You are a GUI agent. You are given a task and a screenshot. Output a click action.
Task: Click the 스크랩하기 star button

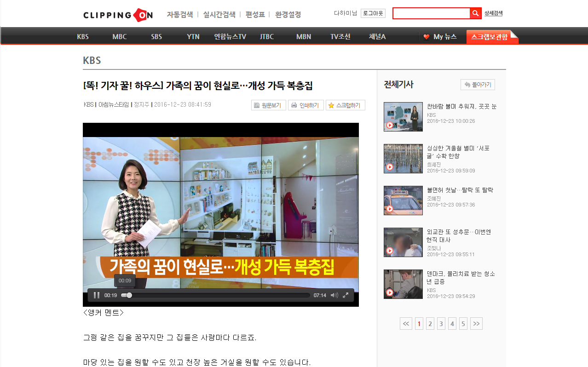(x=345, y=105)
